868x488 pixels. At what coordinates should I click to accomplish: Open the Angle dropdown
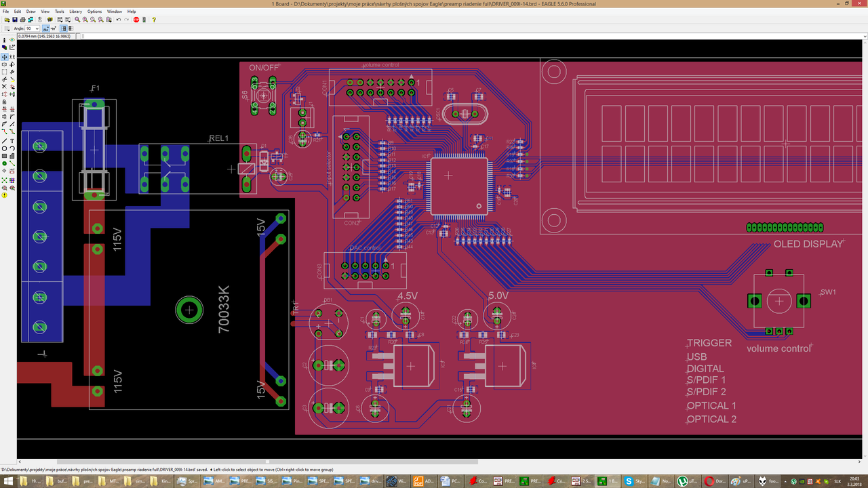33,28
